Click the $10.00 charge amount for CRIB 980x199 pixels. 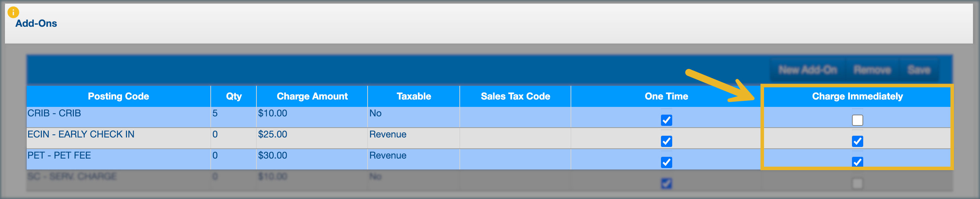pos(272,114)
